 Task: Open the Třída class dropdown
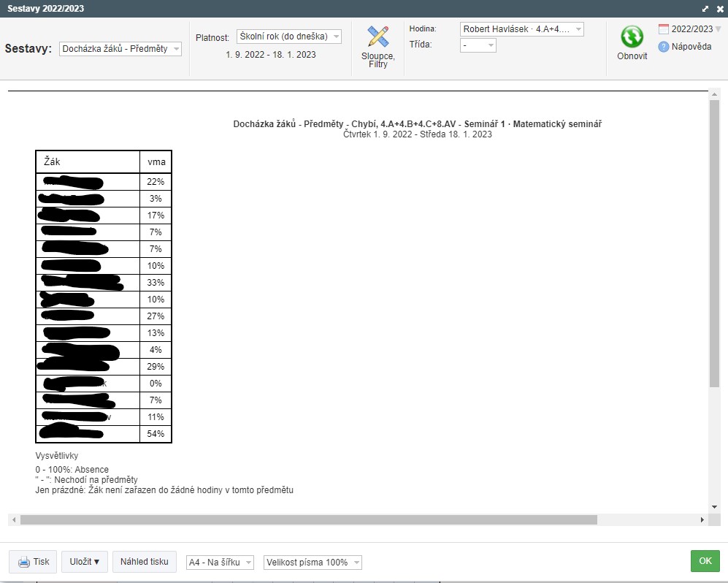point(478,45)
